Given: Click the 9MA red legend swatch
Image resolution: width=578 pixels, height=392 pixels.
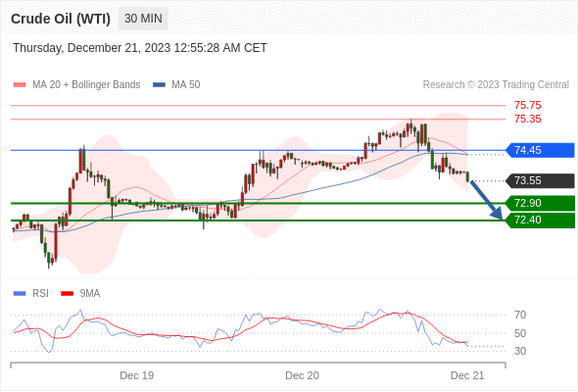Looking at the screenshot, I should [x=67, y=294].
